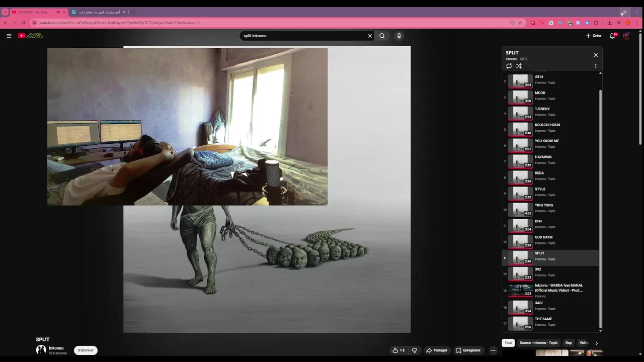
Task: Select the Source : Inkonnu - Topic chip
Action: (x=538, y=343)
